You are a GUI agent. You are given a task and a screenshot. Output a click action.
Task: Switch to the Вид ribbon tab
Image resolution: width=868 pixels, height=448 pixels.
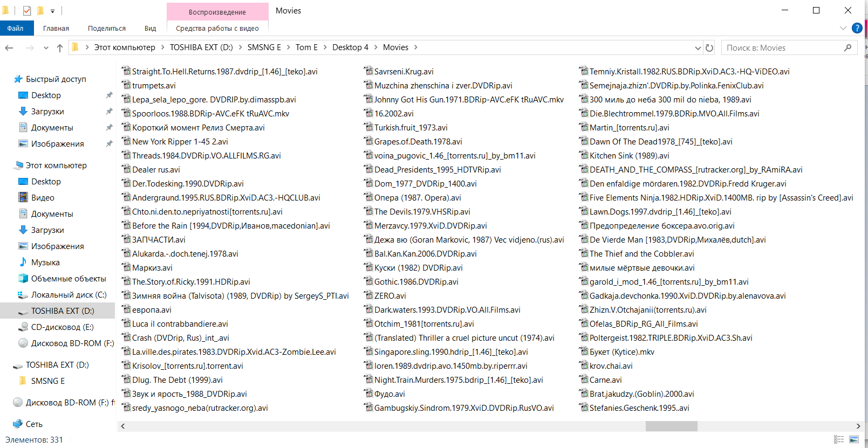click(x=151, y=28)
